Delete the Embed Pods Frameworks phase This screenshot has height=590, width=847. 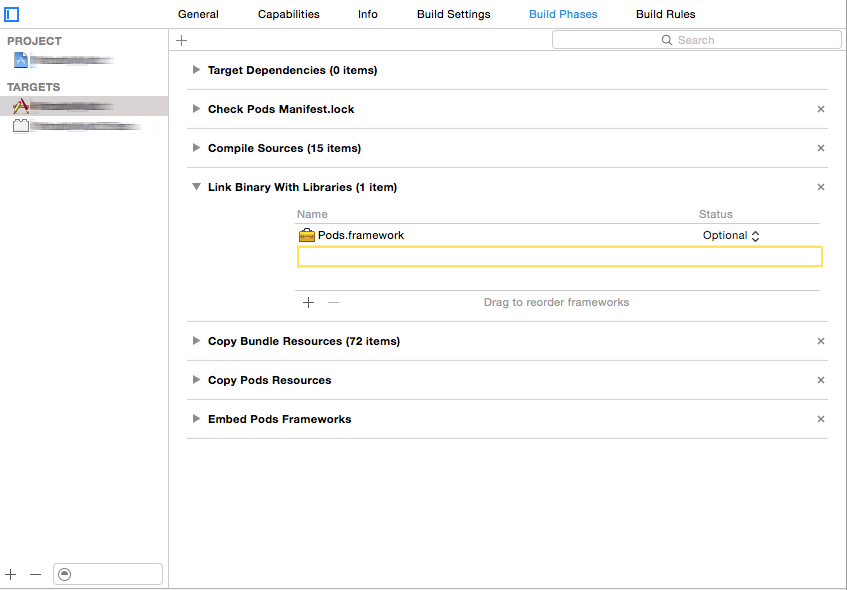pyautogui.click(x=821, y=419)
